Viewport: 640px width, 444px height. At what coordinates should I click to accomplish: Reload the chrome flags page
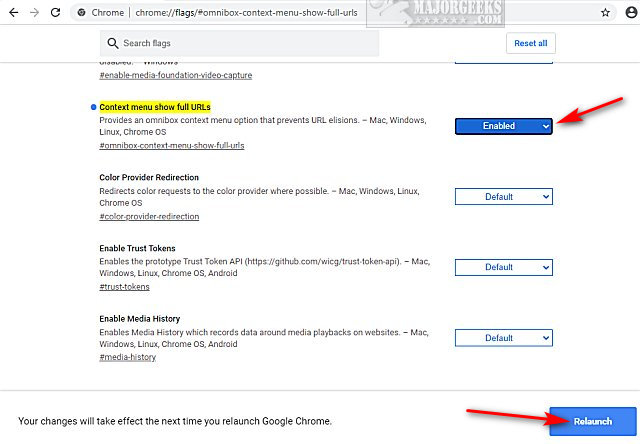pos(56,13)
